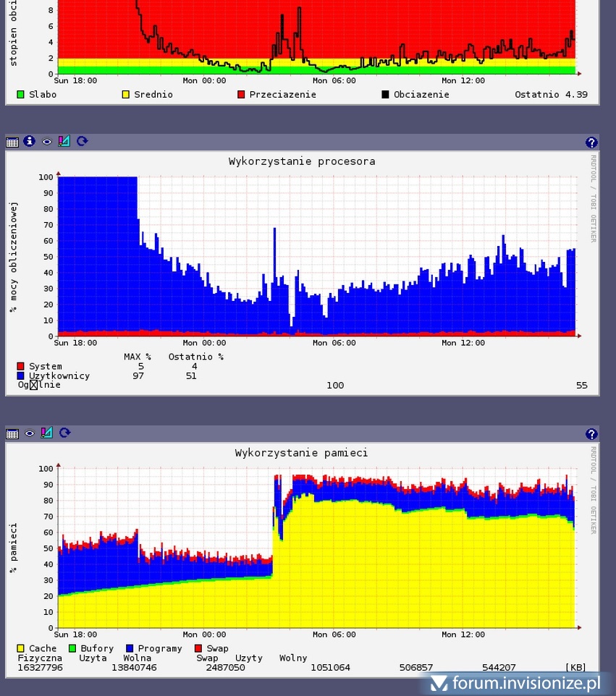Click the forum.invisionize.pl watermark link

518,682
